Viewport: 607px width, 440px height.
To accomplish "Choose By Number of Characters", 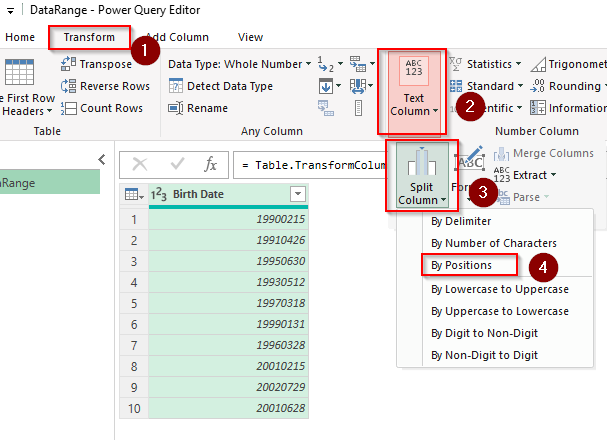I will (x=494, y=243).
